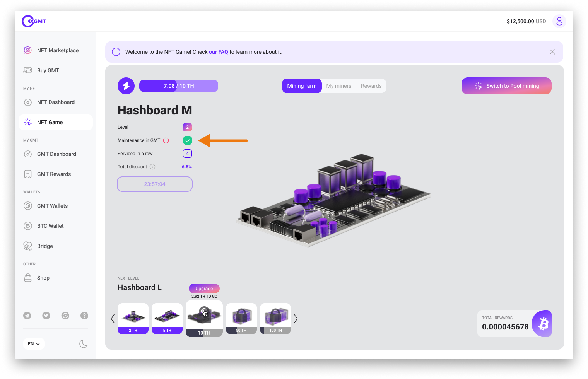
Task: Toggle Maintenance in GMT checkbox
Action: 188,140
